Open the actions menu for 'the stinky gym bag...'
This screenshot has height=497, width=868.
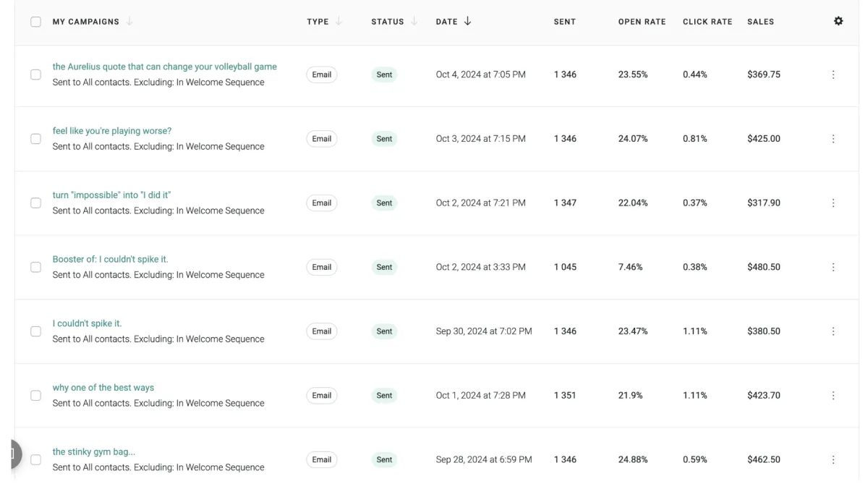(x=833, y=459)
